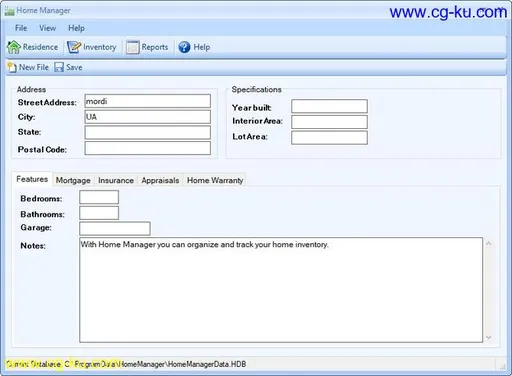Viewport: 512px width, 376px height.
Task: Click the Notes label
Action: click(33, 246)
